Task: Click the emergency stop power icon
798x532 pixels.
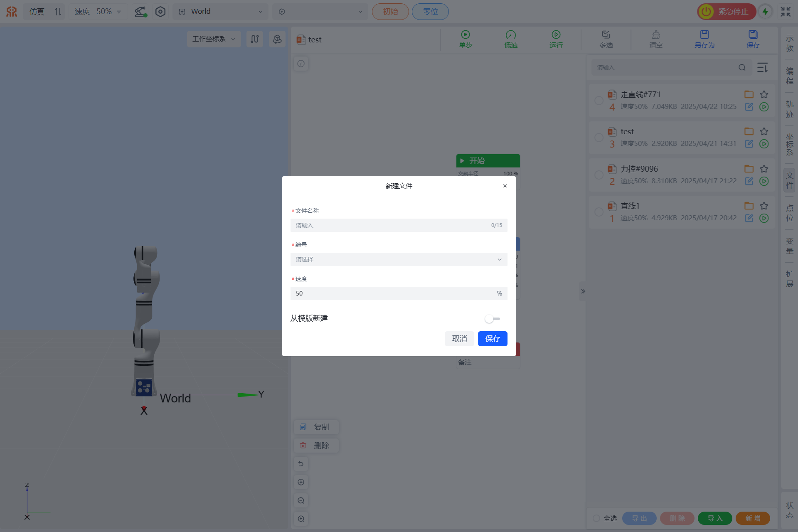Action: click(x=706, y=12)
